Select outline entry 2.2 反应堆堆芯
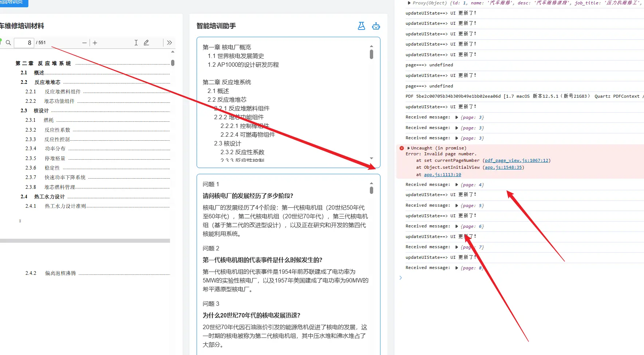Viewport: 644px width, 355px height. point(227,100)
